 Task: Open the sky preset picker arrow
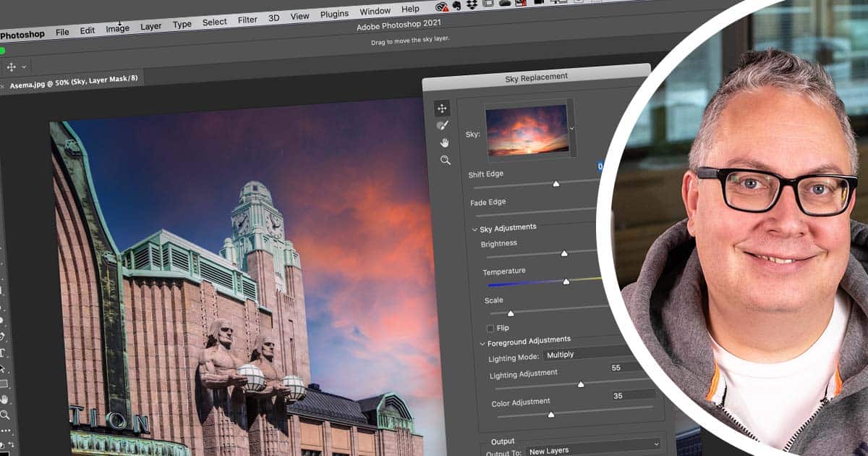572,128
